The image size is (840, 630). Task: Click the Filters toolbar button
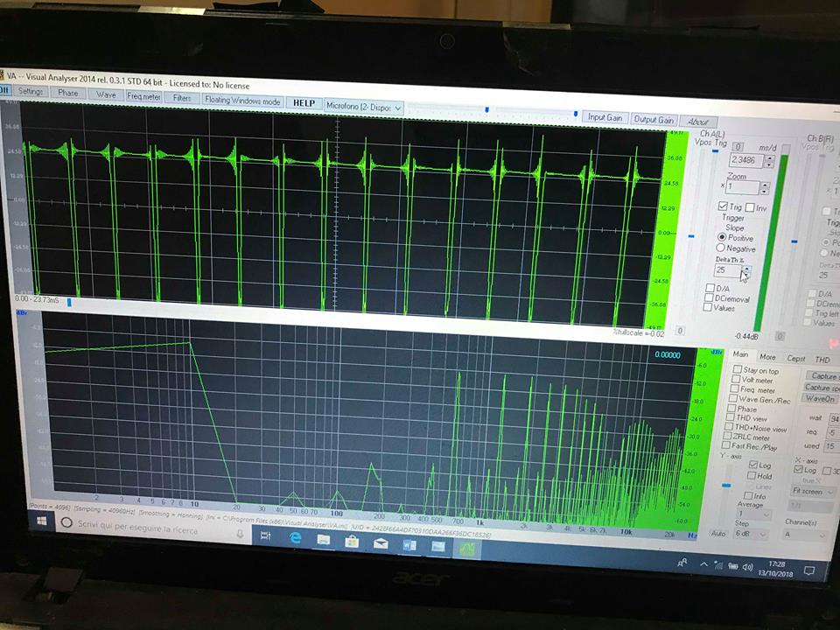coord(182,98)
